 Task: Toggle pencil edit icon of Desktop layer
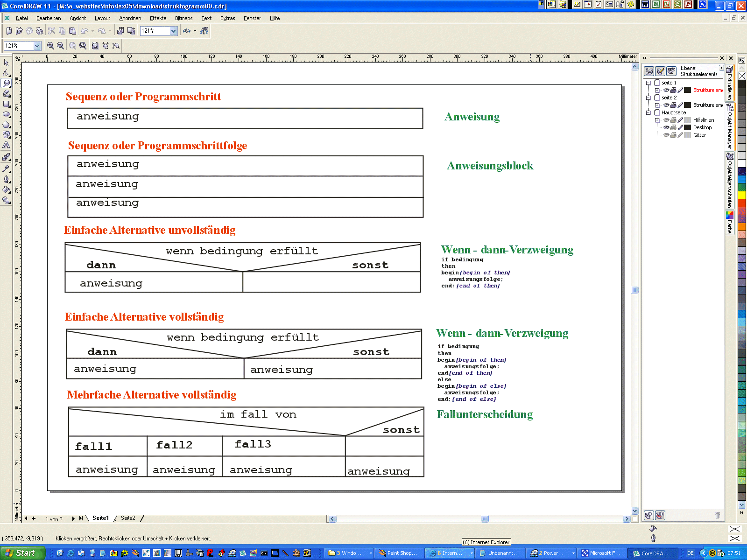click(680, 127)
